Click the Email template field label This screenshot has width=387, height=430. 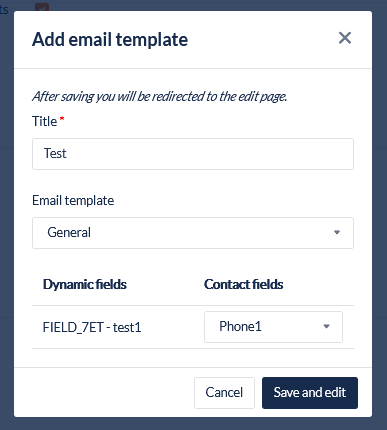pos(73,201)
